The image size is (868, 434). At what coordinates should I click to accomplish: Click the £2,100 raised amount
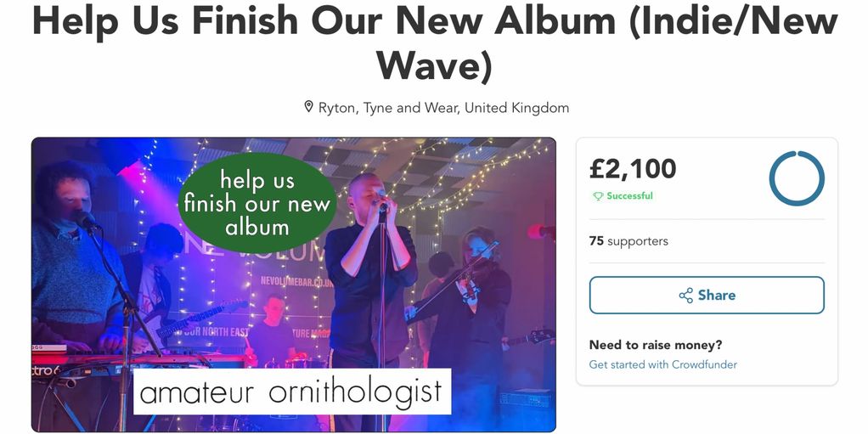[x=633, y=168]
